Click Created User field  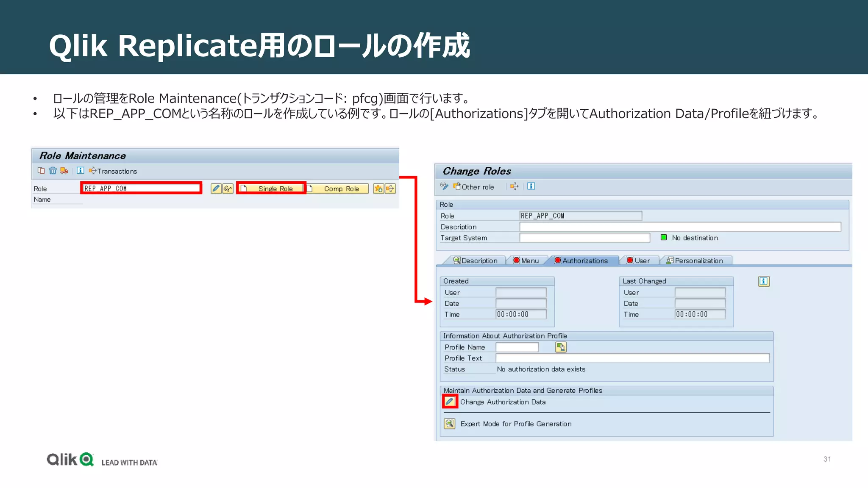[x=521, y=292]
